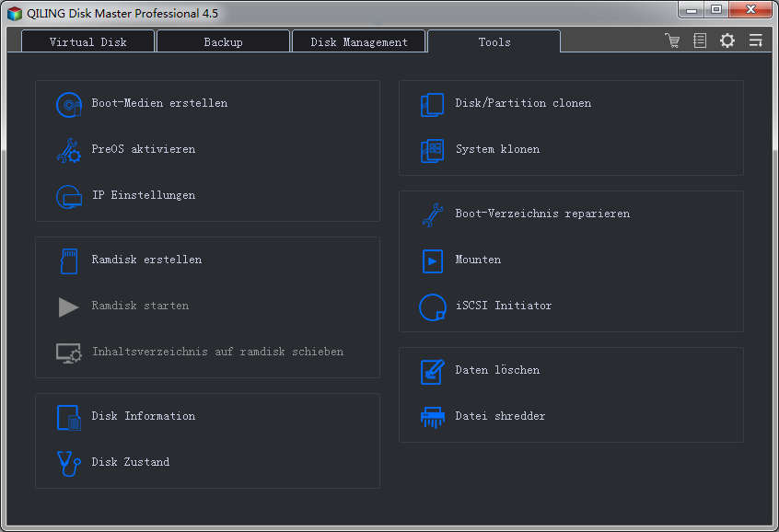Click the Ramdisk erstellen memory card icon

click(x=68, y=260)
